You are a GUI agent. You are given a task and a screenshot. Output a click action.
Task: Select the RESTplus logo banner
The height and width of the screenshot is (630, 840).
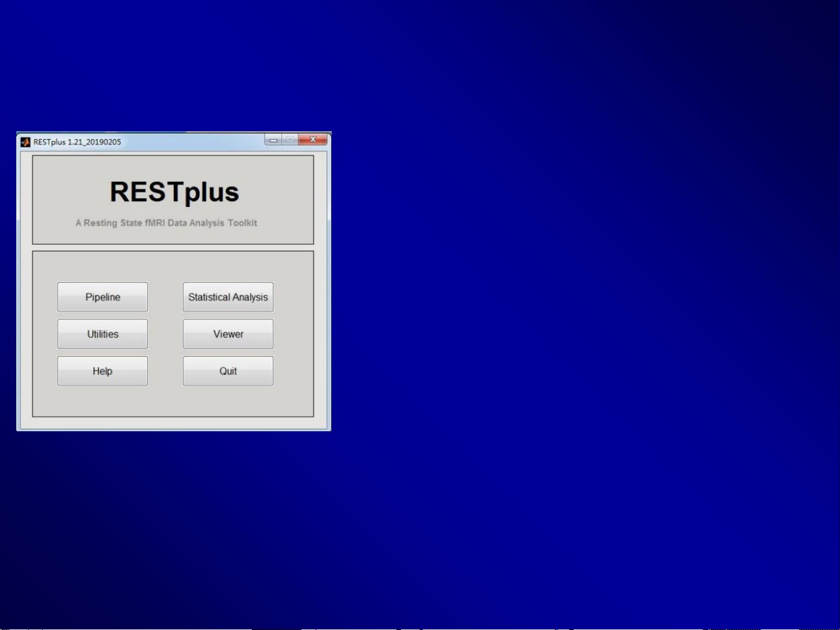coord(173,192)
